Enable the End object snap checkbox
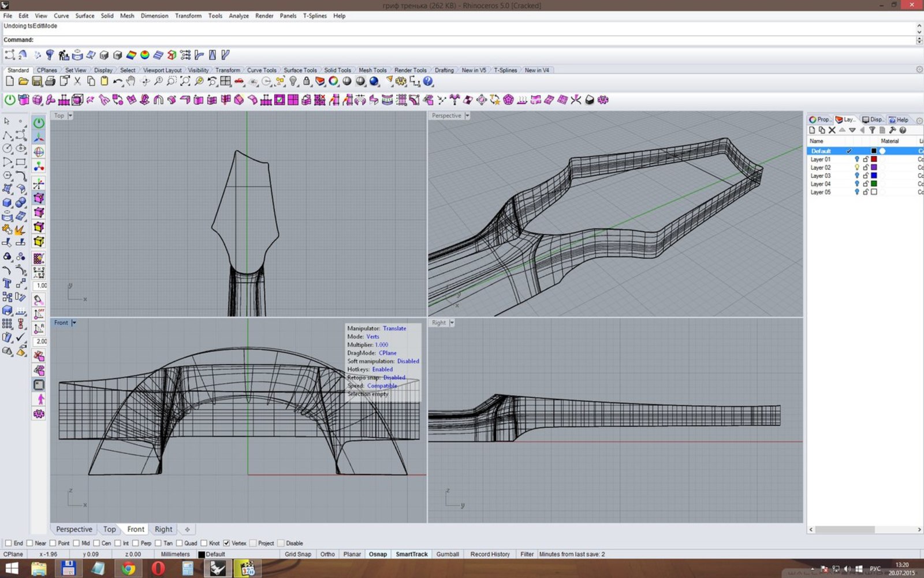924x578 pixels. pyautogui.click(x=8, y=543)
